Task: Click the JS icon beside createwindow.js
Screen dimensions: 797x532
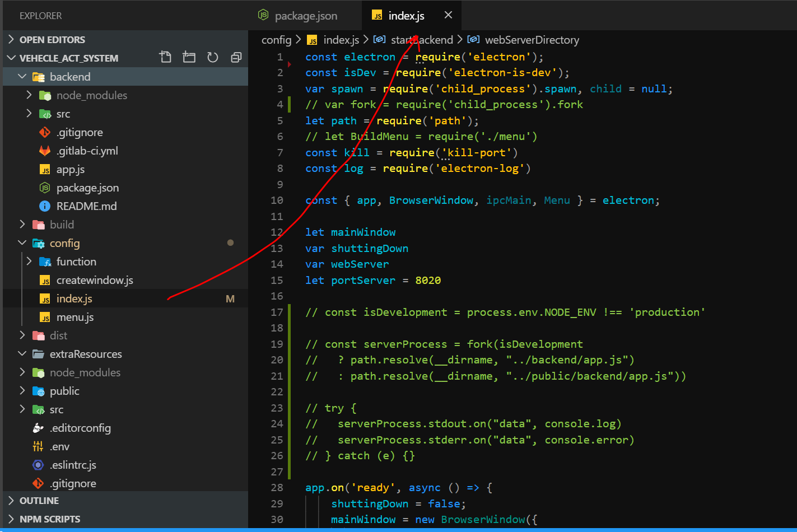Action: click(x=45, y=280)
